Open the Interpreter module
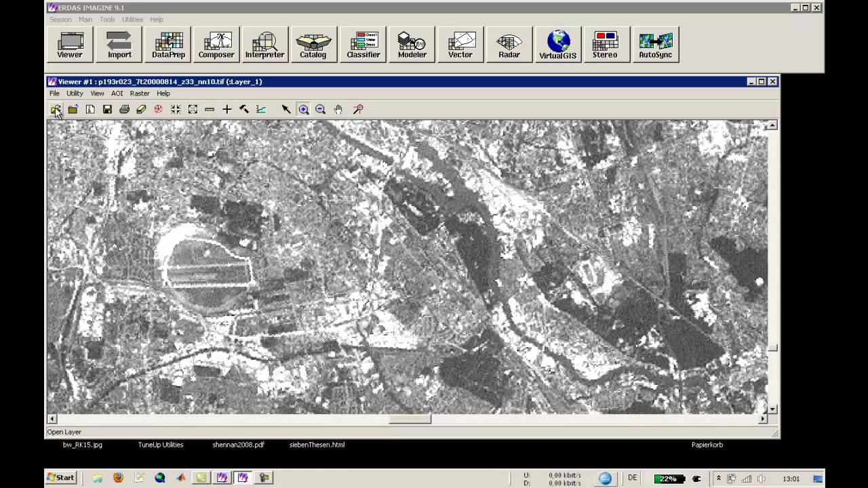 click(x=264, y=45)
